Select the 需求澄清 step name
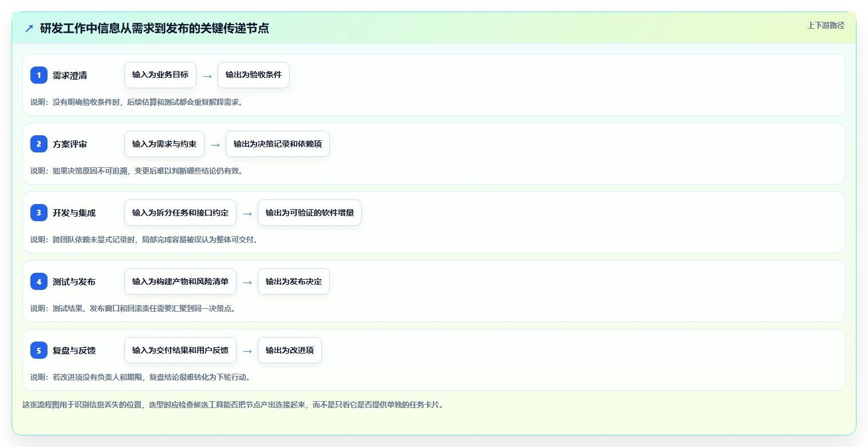 pyautogui.click(x=70, y=75)
